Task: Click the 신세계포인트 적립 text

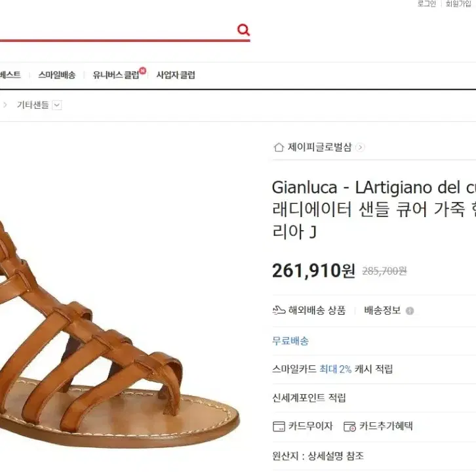Action: coord(309,398)
